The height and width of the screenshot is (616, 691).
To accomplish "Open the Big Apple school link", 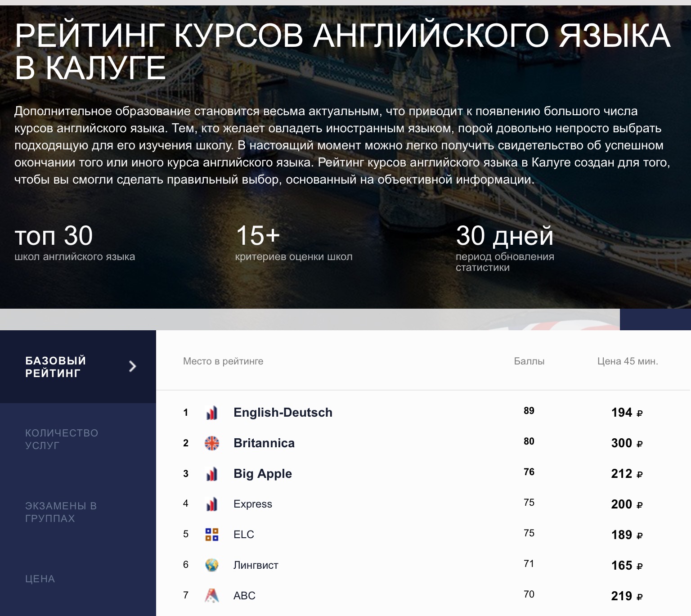I will click(263, 474).
